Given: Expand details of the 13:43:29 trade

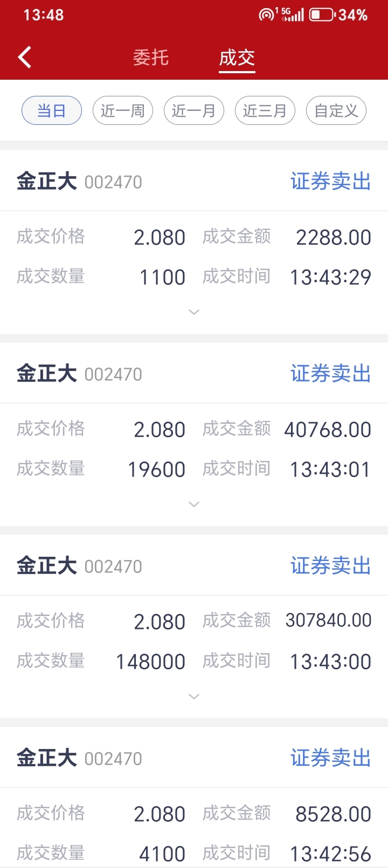Looking at the screenshot, I should pyautogui.click(x=194, y=312).
